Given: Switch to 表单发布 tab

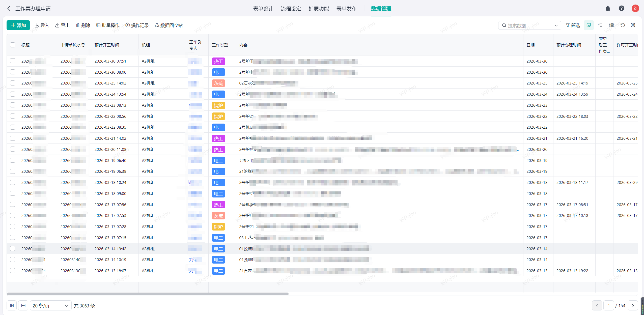Looking at the screenshot, I should pos(346,9).
